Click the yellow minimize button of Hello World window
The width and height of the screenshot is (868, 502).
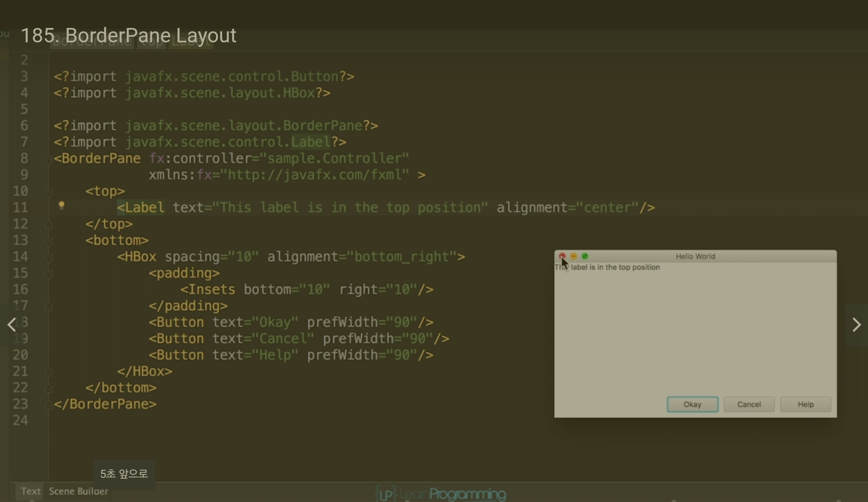pos(573,256)
